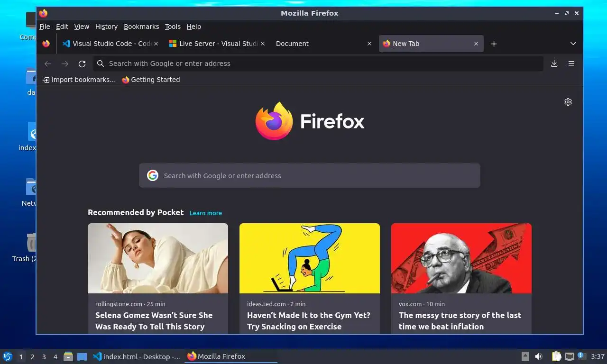Select the New Tab tab

[x=431, y=44]
